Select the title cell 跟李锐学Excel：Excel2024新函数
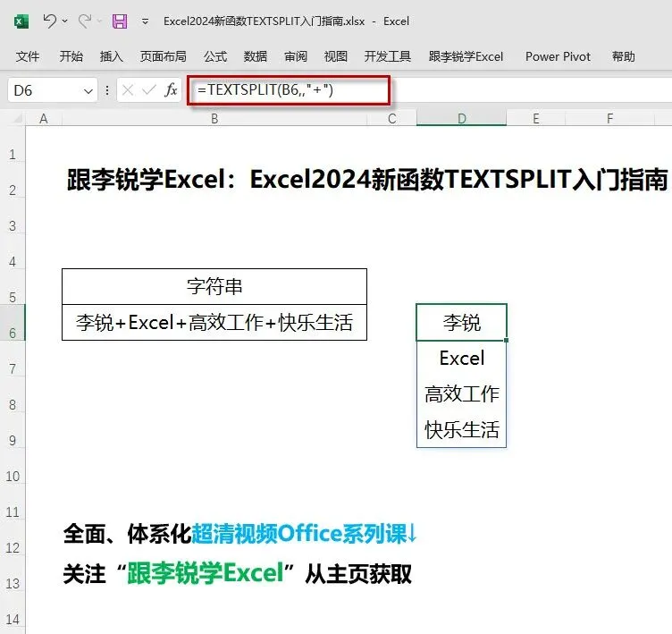 tap(367, 180)
